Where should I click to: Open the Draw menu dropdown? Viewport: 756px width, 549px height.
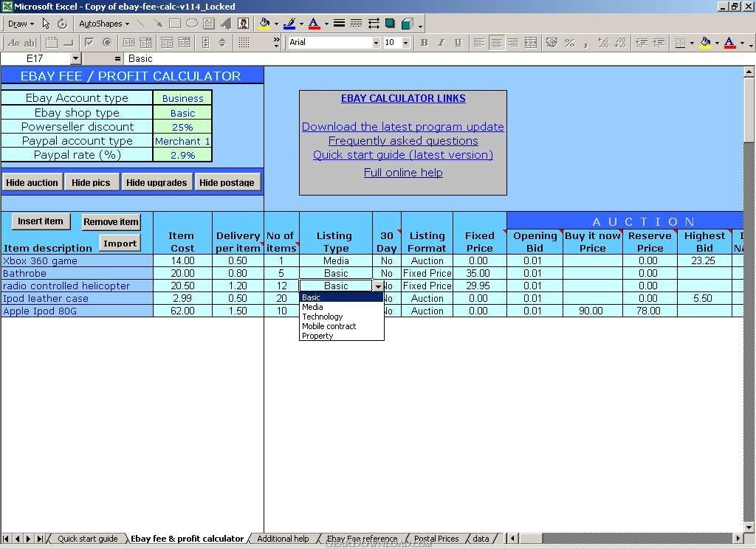[21, 24]
